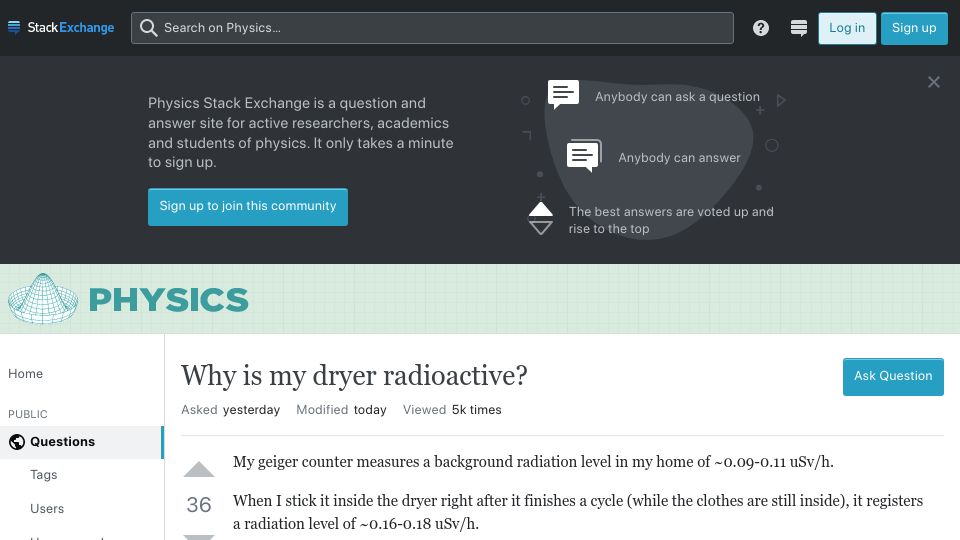960x540 pixels.
Task: Click the paragraph mentioning ~0.16-0.18 uSv/h
Action: [577, 512]
